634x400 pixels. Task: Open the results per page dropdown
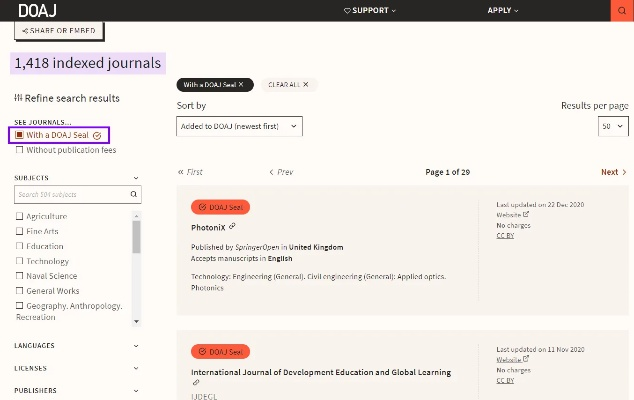pos(613,126)
